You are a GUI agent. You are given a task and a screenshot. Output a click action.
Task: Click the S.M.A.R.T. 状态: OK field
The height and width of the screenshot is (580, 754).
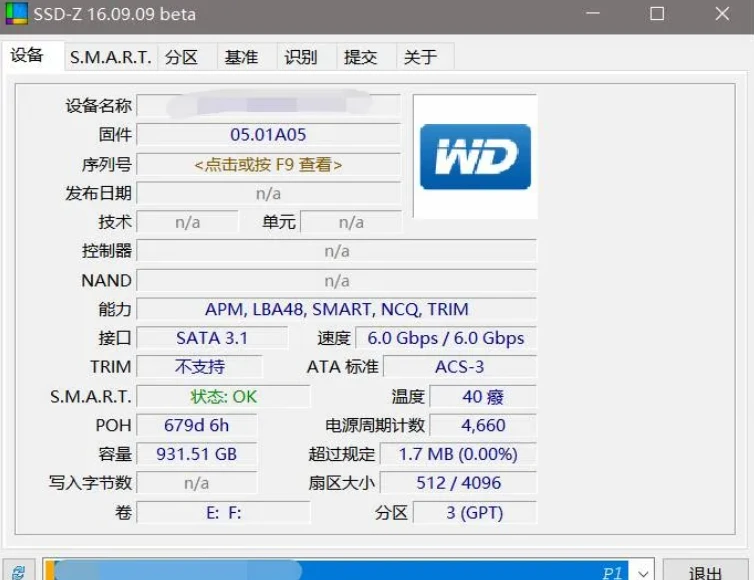click(223, 396)
